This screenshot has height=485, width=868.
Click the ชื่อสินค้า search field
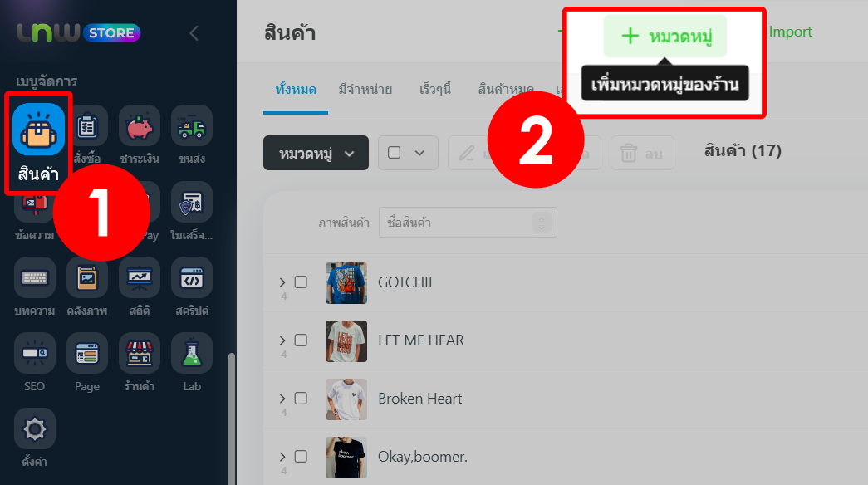click(468, 222)
